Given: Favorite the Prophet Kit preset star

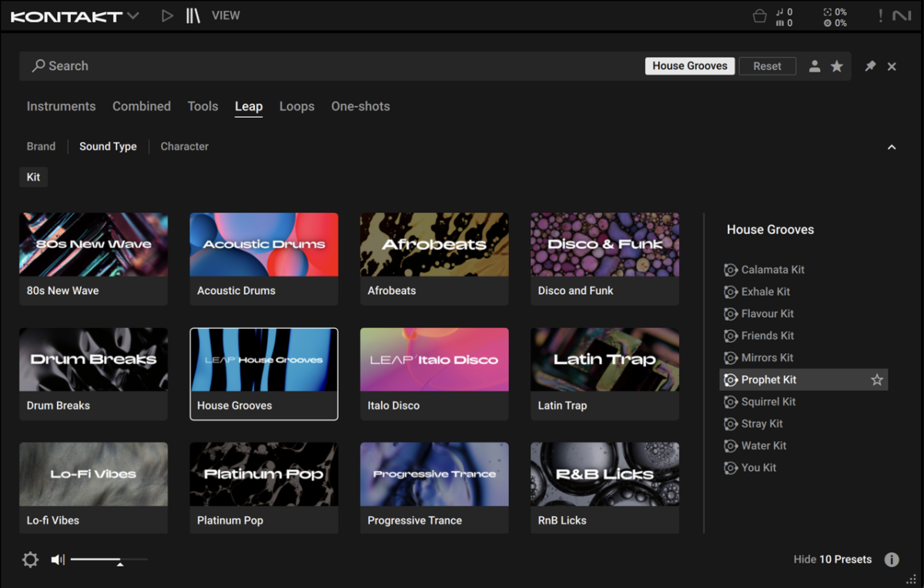Looking at the screenshot, I should click(x=876, y=379).
